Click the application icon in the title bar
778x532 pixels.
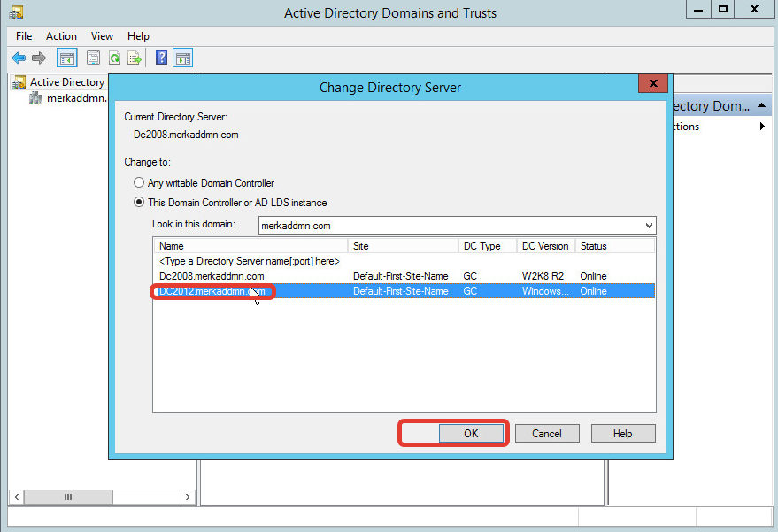pyautogui.click(x=16, y=12)
